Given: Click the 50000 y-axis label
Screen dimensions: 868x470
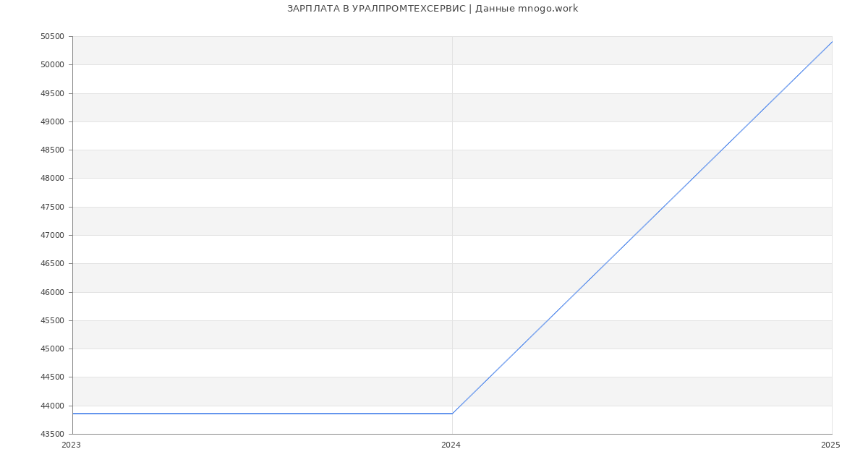Looking at the screenshot, I should pyautogui.click(x=52, y=65).
